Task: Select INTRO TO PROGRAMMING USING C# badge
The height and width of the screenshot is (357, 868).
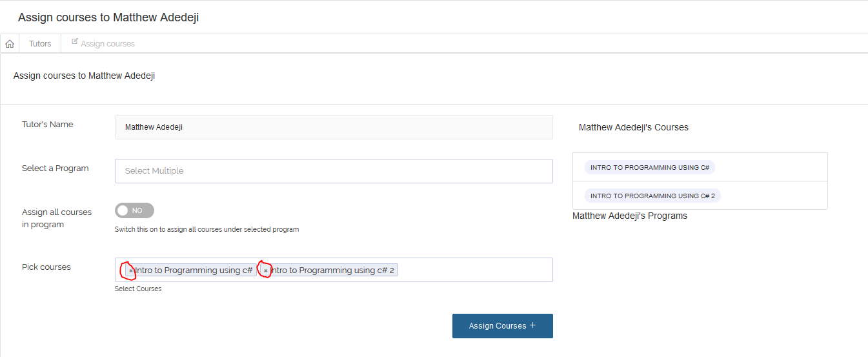Action: pos(650,167)
